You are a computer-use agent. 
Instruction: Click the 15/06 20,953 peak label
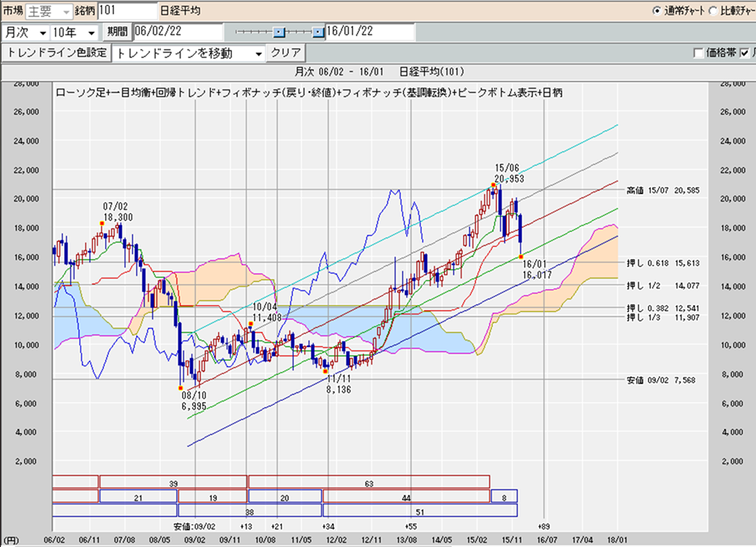[x=509, y=174]
